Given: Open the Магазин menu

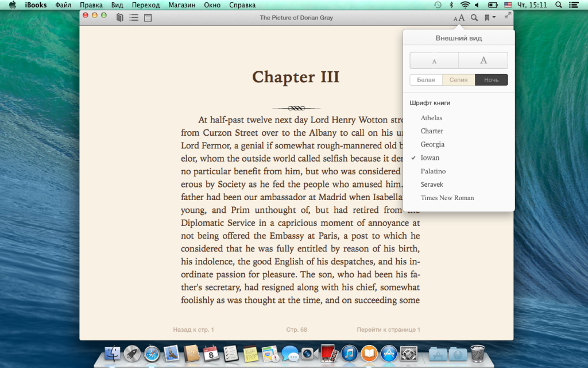Looking at the screenshot, I should click(182, 5).
